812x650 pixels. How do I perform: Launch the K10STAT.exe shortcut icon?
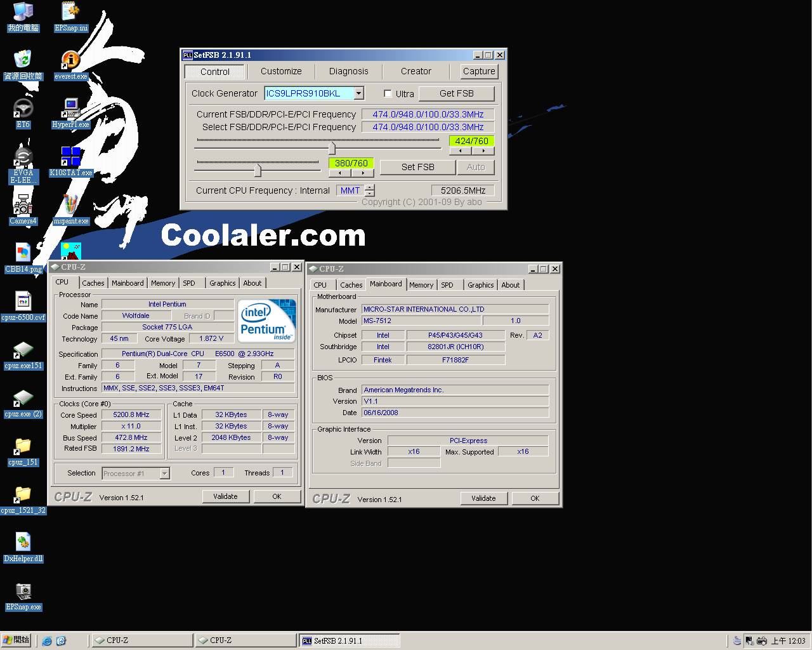71,162
